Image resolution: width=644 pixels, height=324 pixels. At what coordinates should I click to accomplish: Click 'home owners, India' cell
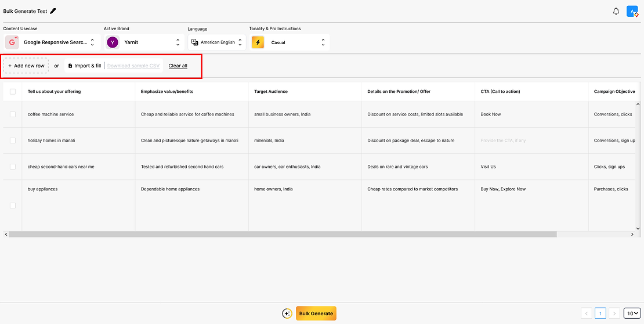pos(305,206)
